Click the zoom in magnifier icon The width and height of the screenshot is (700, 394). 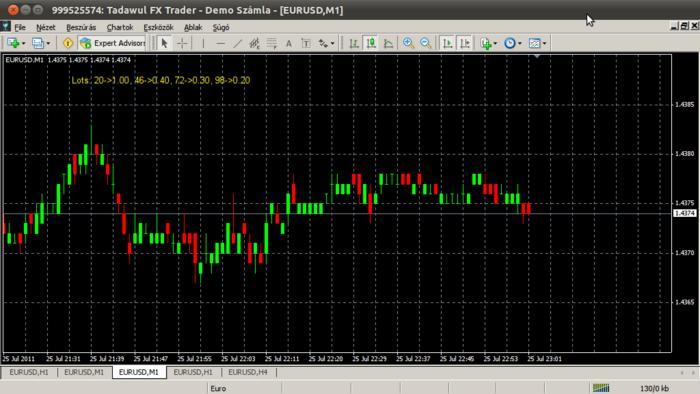(x=408, y=43)
